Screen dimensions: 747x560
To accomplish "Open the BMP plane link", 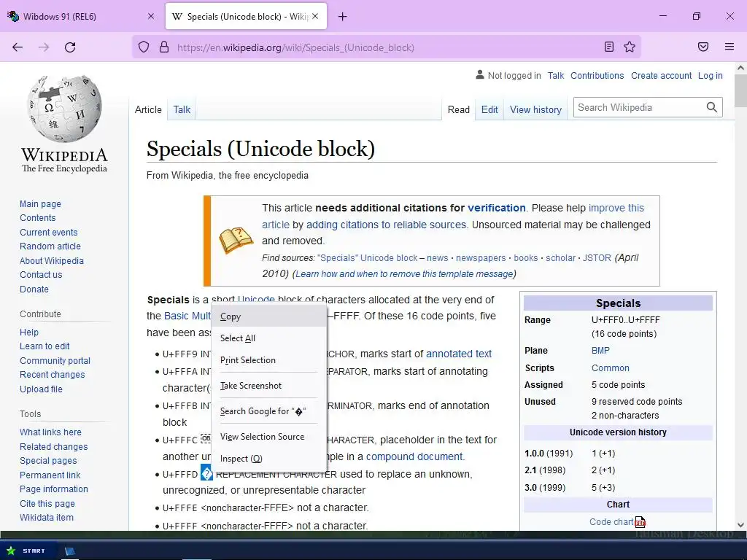I will point(600,351).
